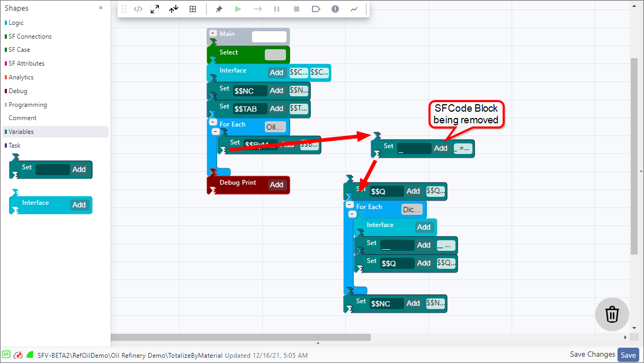Screen dimensions: 644x363
Task: Click the Main block name input field
Action: 269,37
